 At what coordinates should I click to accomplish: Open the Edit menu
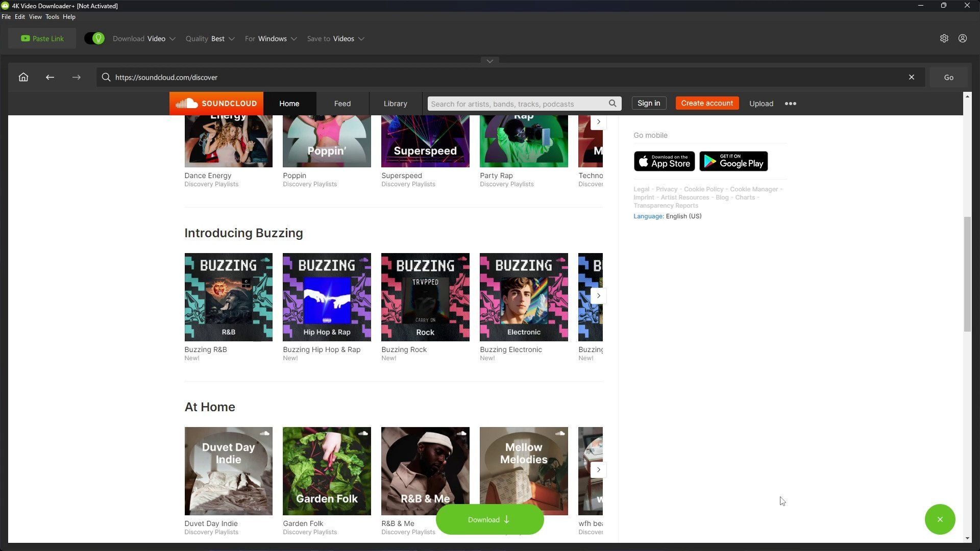point(20,17)
